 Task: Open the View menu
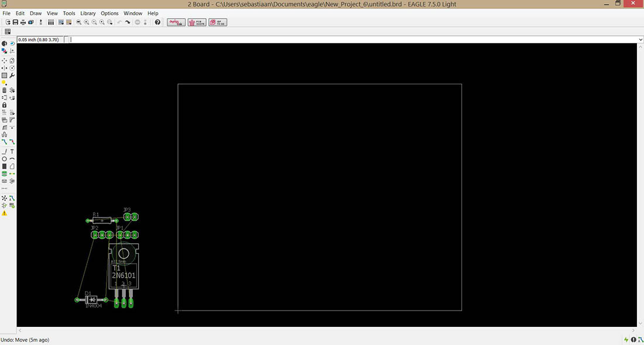click(x=52, y=13)
